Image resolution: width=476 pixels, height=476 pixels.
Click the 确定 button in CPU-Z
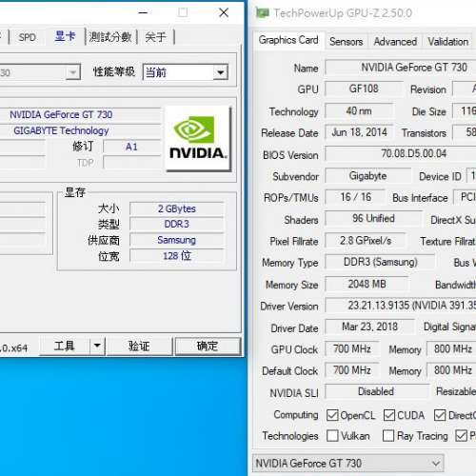point(208,346)
